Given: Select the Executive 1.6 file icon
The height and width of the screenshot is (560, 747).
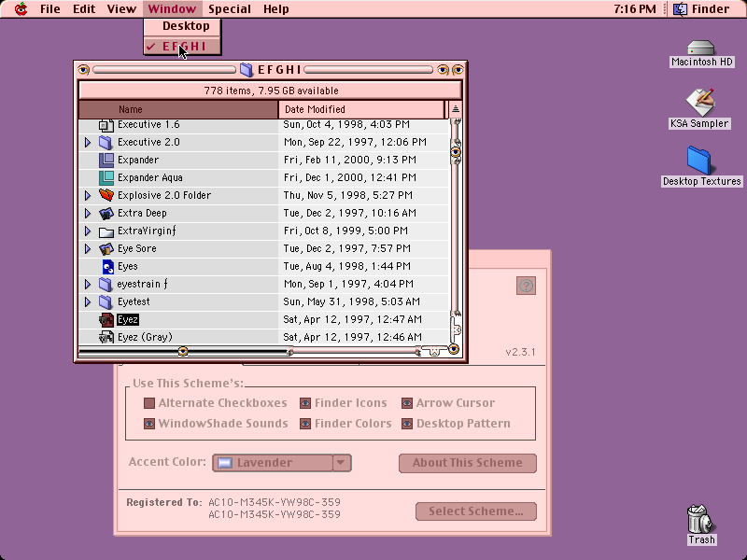Looking at the screenshot, I should (106, 125).
